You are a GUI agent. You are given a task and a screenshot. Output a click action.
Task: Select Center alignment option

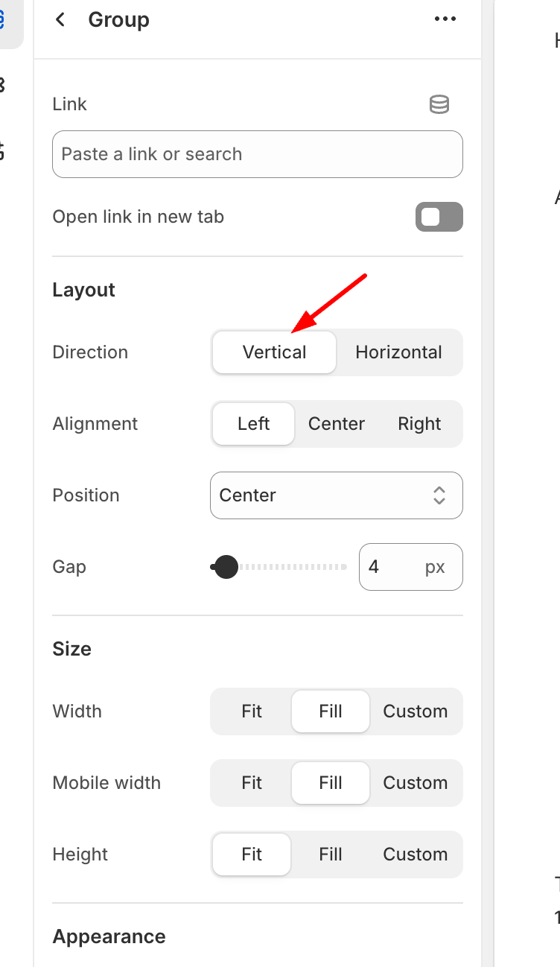[337, 424]
